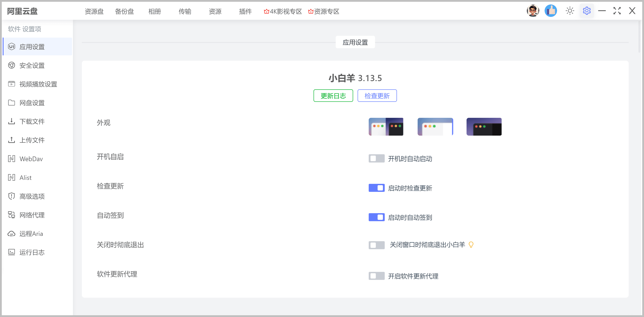Enable 开机时自动启动 toggle

376,158
